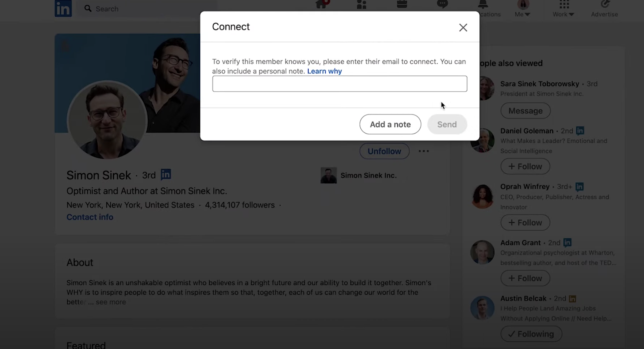Viewport: 644px width, 349px height.
Task: Click the search magnifier icon
Action: 88,8
